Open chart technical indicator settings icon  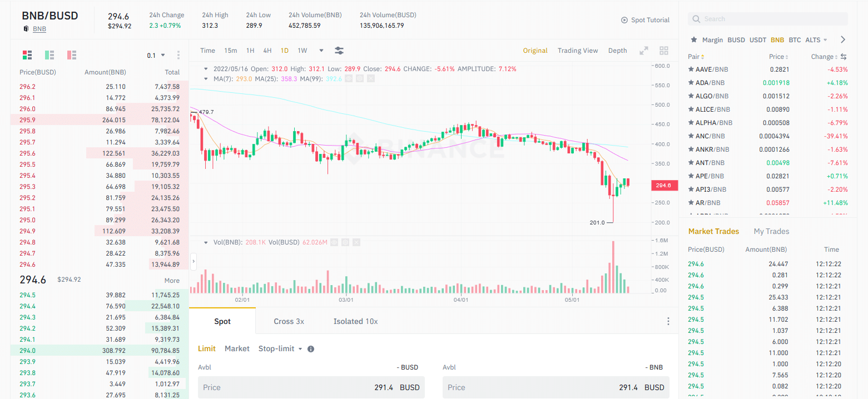click(x=339, y=51)
